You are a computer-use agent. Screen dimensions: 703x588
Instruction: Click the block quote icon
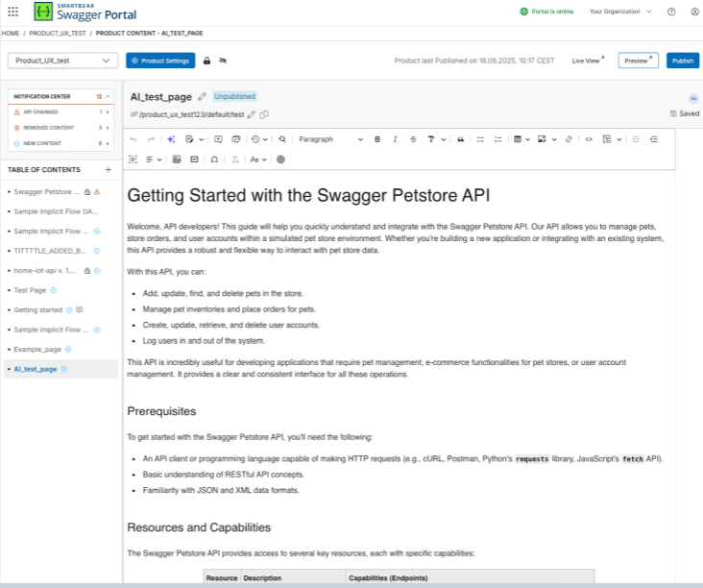pyautogui.click(x=462, y=139)
